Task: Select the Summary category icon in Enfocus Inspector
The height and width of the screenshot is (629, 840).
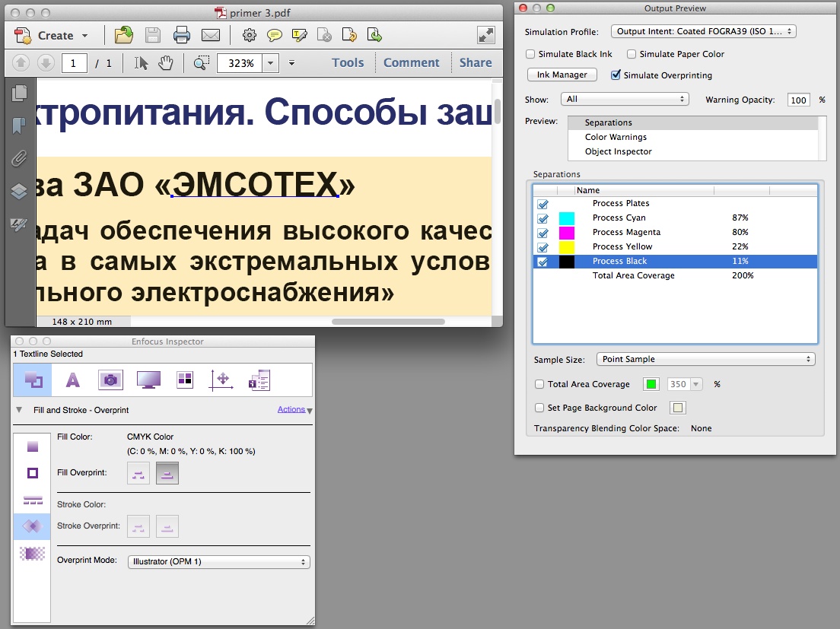Action: 259,380
